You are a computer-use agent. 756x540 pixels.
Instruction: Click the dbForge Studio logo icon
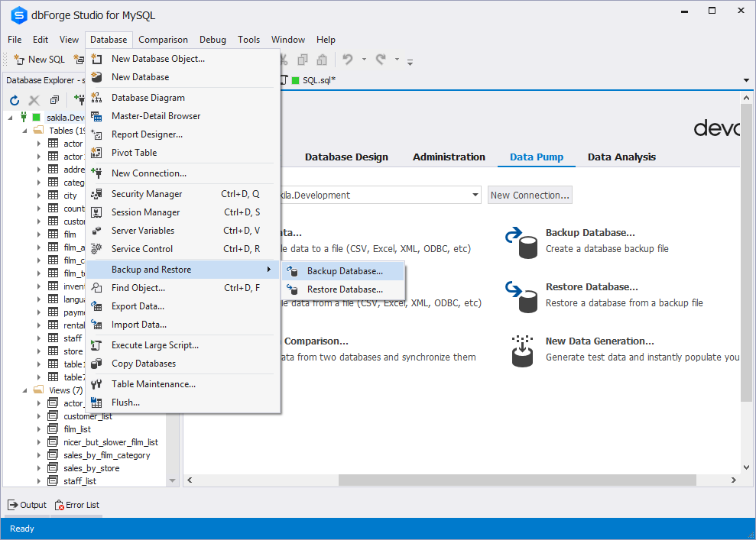coord(19,15)
